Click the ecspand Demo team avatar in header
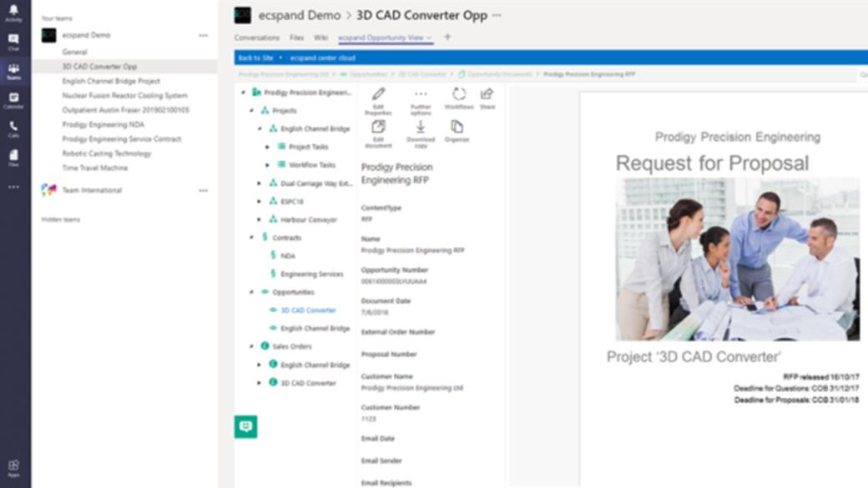This screenshot has height=488, width=868. click(243, 15)
